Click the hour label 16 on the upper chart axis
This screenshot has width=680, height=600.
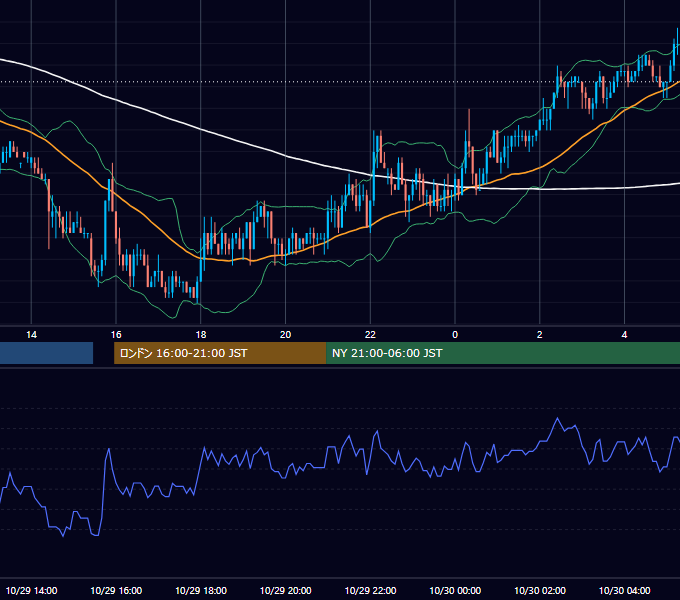tap(116, 335)
